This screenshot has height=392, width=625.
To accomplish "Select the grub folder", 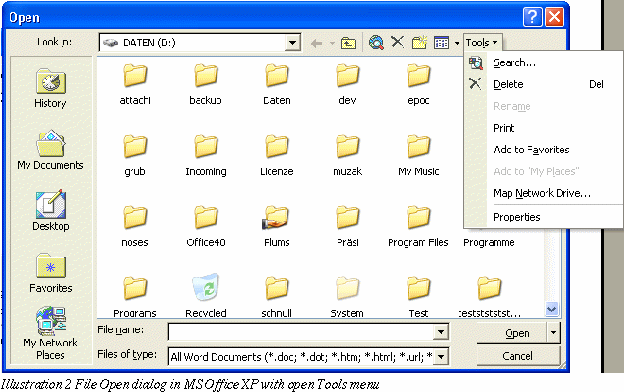I will 135,155.
